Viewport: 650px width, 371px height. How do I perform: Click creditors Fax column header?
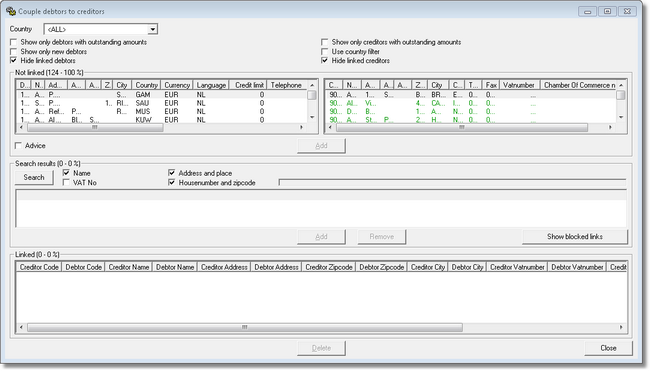pos(492,85)
